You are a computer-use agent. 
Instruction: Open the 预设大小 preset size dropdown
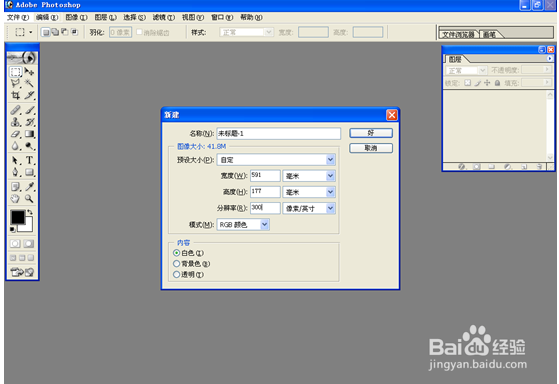click(330, 160)
